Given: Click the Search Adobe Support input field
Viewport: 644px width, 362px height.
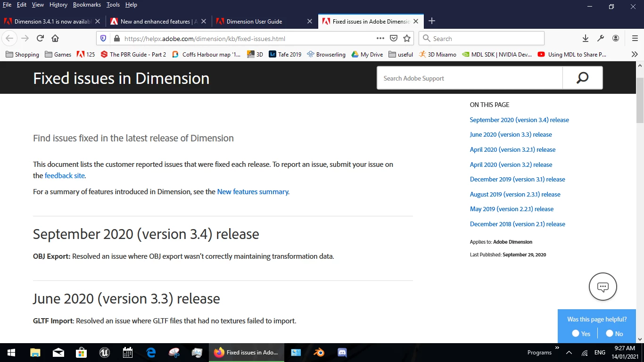Looking at the screenshot, I should 470,78.
